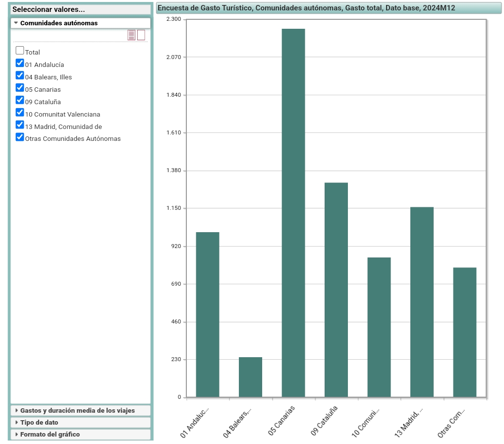Viewport: 504px width, 444px height.
Task: Click the 13 Madrid bar in chart
Action: click(422, 302)
